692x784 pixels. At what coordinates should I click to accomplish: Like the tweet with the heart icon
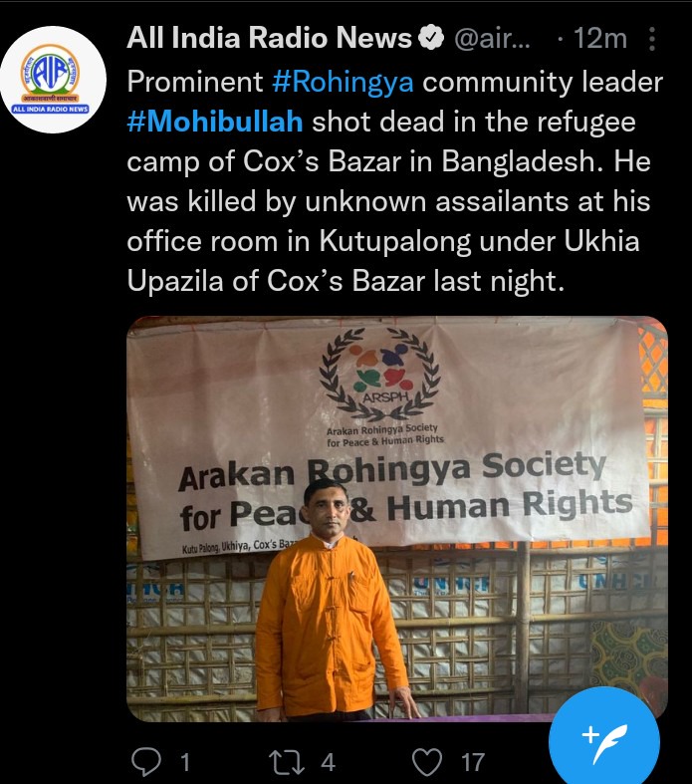click(x=427, y=762)
